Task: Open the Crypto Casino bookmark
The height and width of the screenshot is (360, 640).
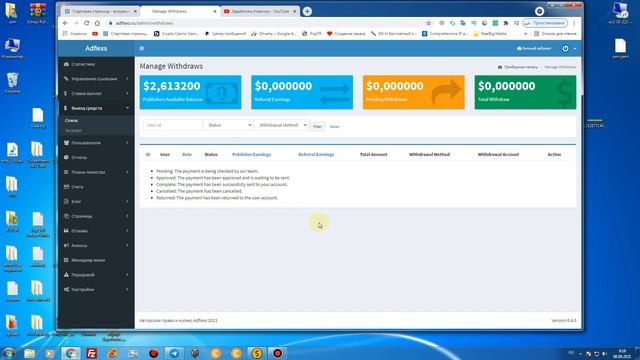Action: 176,34
